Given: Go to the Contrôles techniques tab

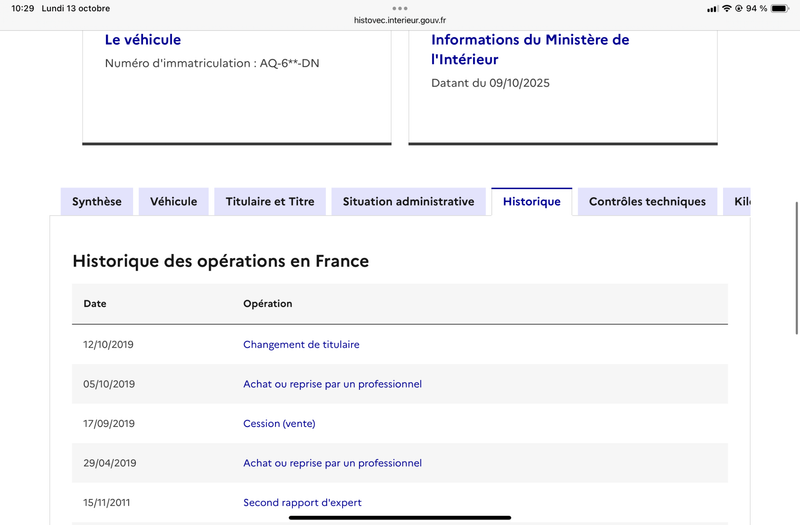Looking at the screenshot, I should tap(647, 201).
